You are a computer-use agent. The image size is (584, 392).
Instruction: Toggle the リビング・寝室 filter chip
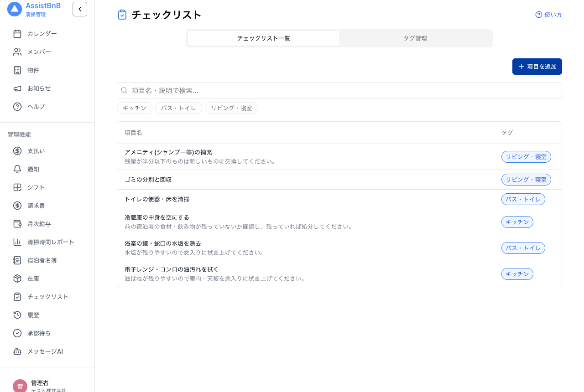coord(231,108)
